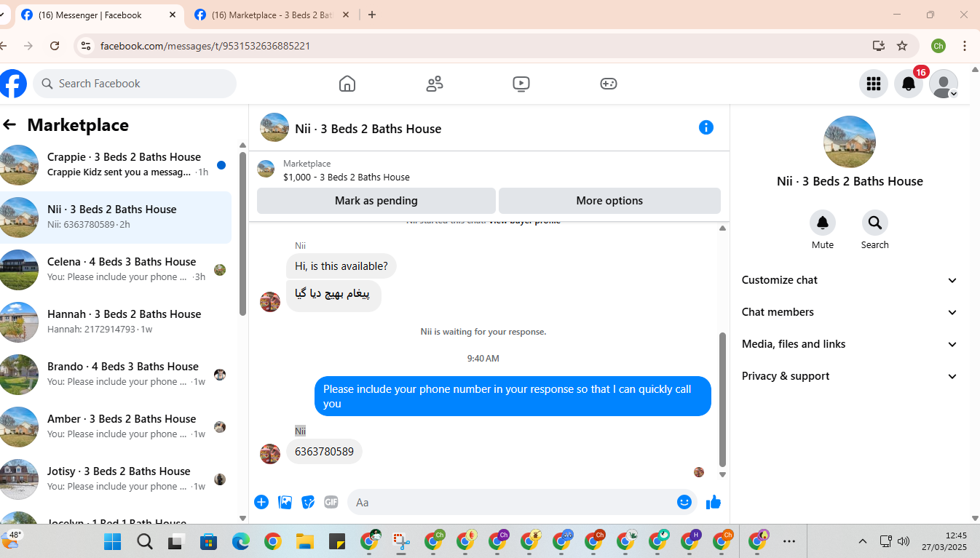Open the Hannah 3 Beds 2 Baths conversation

tap(116, 322)
